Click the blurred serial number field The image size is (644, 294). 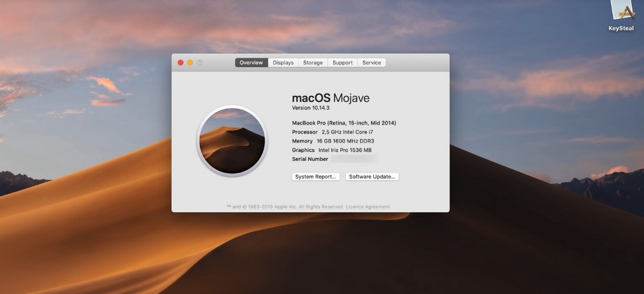(x=354, y=159)
